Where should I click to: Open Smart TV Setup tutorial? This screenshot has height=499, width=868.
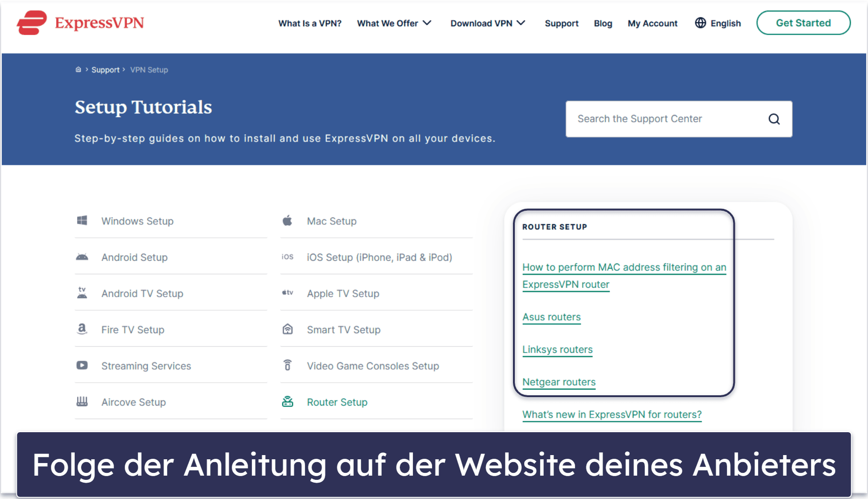344,330
